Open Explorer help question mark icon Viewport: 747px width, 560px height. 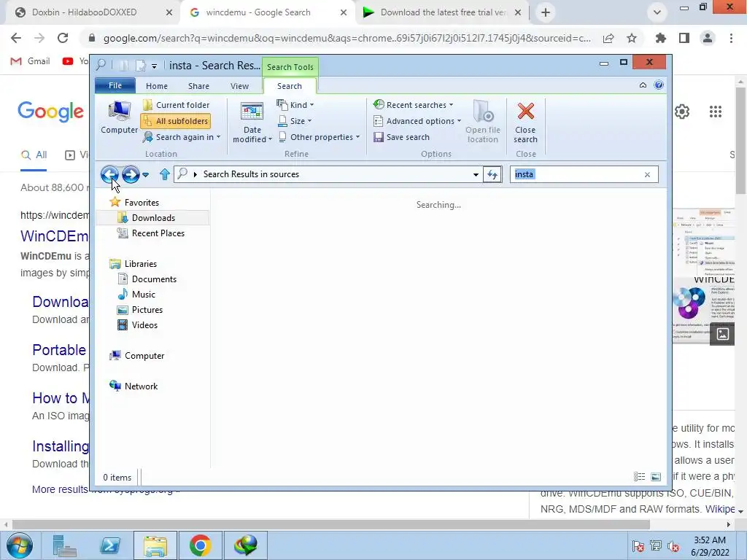coord(659,85)
